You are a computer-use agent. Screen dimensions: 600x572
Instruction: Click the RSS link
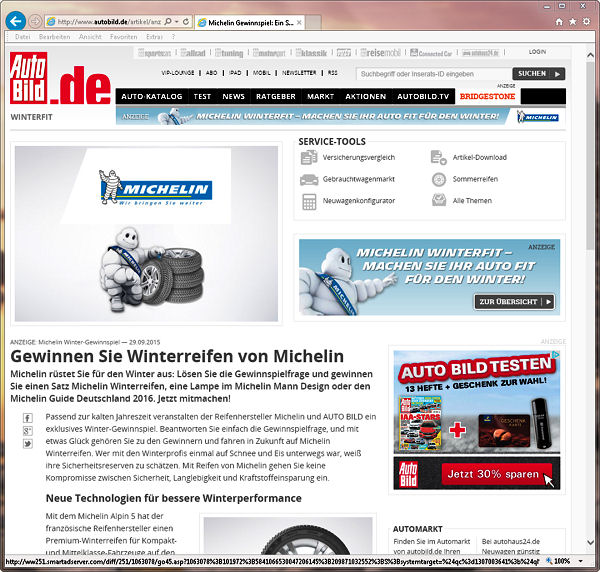tap(333, 73)
